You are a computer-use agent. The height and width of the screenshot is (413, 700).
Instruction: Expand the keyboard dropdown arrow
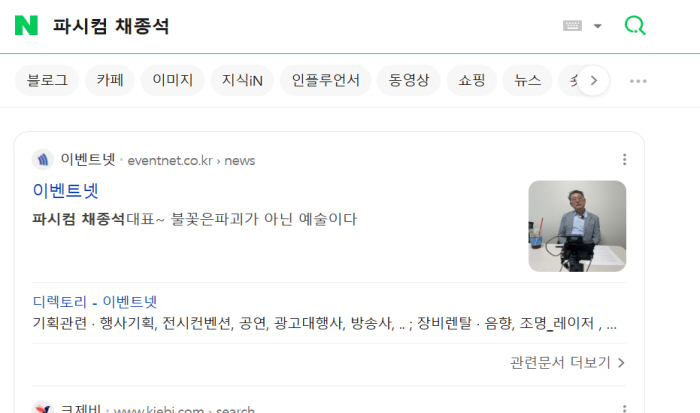[598, 26]
